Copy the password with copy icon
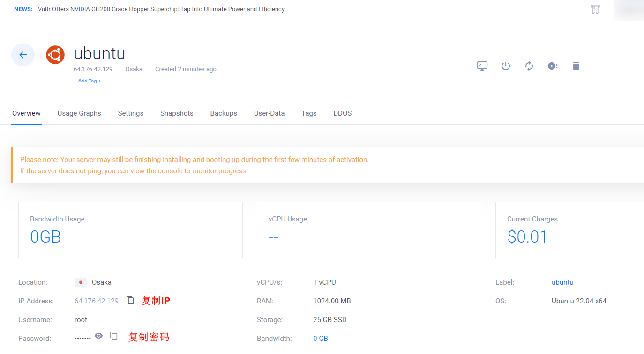644x354 pixels. click(114, 336)
